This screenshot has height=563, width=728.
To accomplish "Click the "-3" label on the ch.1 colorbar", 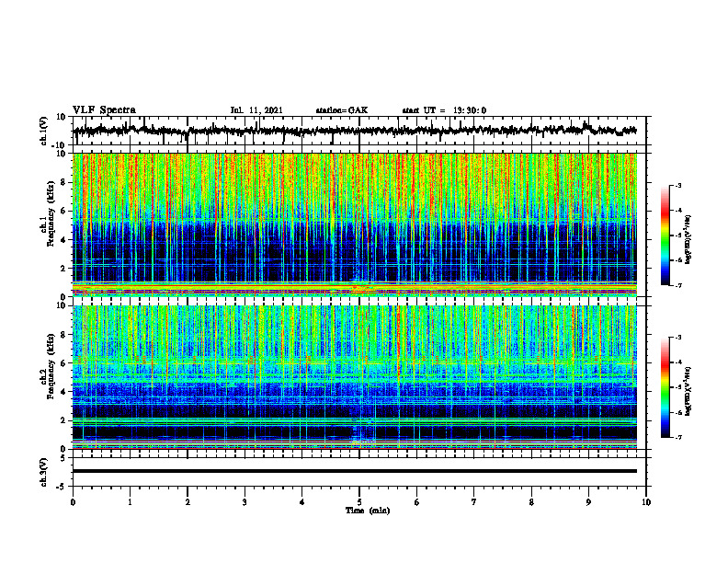I will click(677, 186).
